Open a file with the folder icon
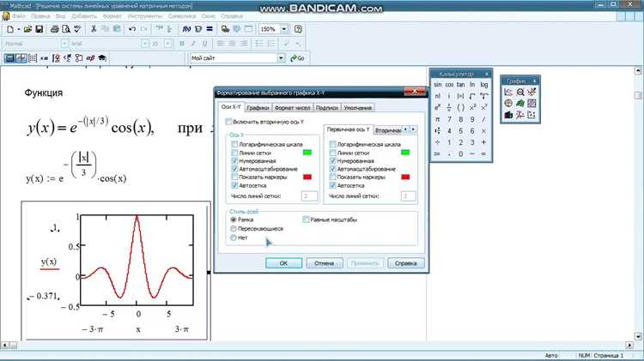Viewport: 644px width, 361px height. tap(27, 29)
